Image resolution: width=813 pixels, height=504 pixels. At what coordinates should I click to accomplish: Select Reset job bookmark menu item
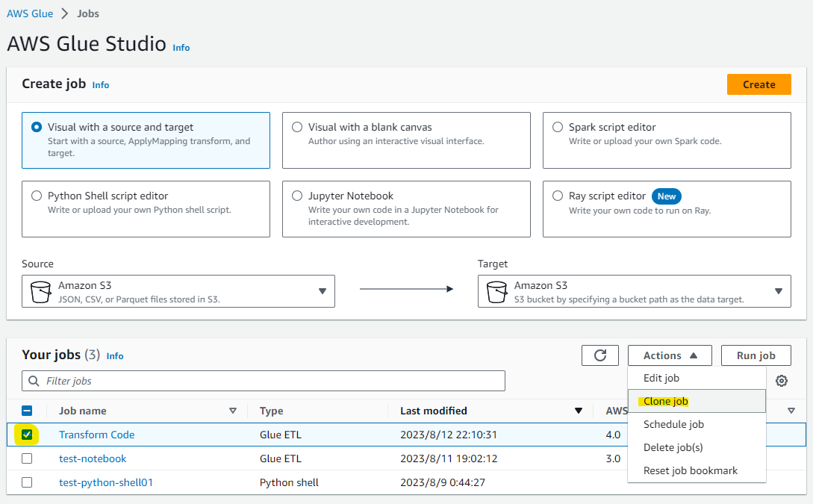(691, 470)
